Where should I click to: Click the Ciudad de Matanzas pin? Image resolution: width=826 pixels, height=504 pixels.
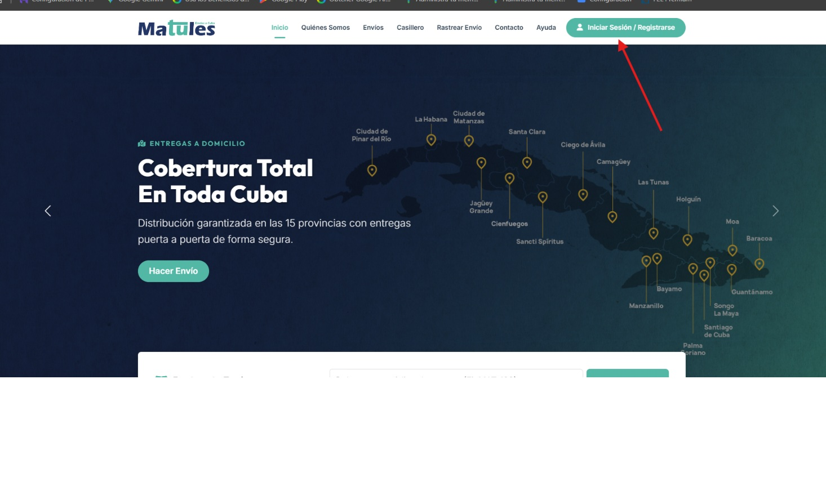click(x=469, y=141)
